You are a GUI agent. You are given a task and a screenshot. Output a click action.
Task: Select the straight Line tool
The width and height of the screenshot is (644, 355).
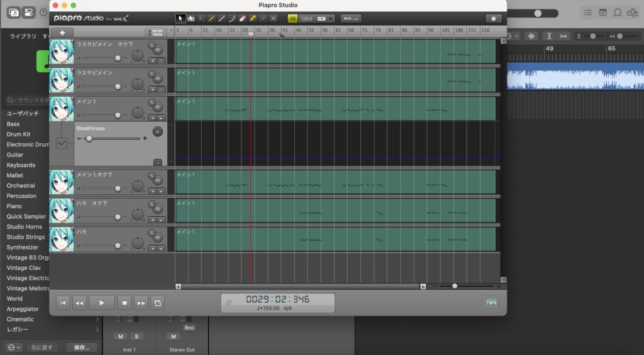point(222,18)
